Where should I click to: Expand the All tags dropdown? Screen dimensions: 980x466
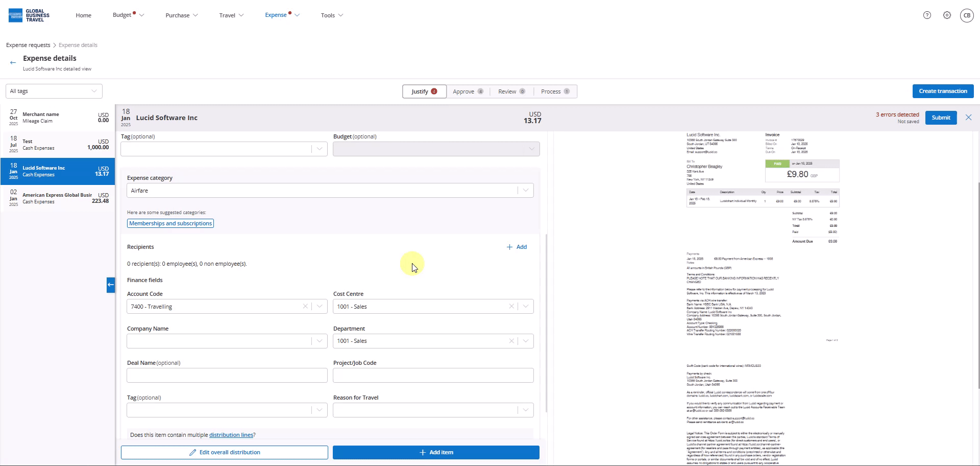tap(54, 91)
